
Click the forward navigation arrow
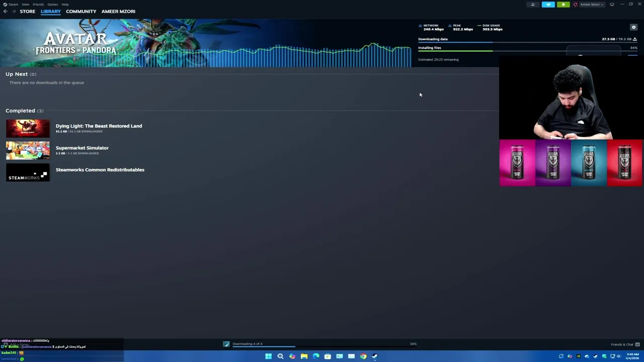click(14, 11)
